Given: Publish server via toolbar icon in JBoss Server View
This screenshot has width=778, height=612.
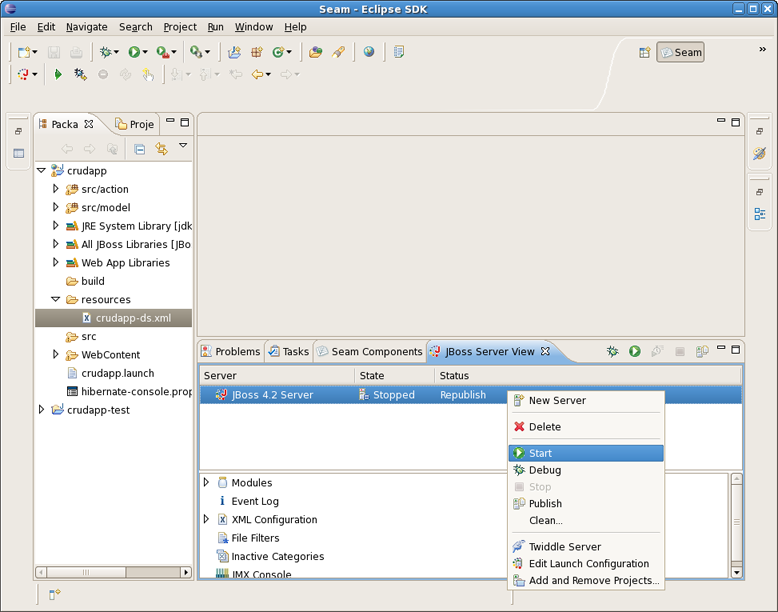Looking at the screenshot, I should click(x=702, y=351).
